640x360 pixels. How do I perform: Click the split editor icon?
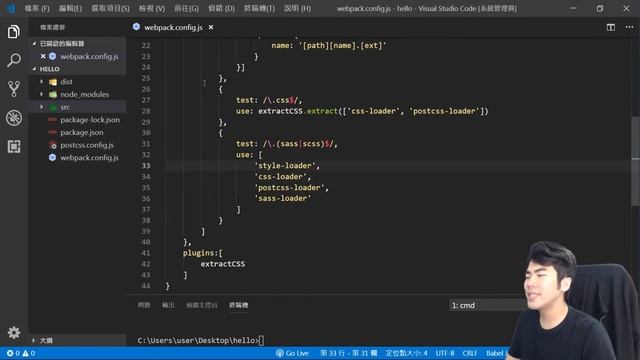(x=611, y=27)
